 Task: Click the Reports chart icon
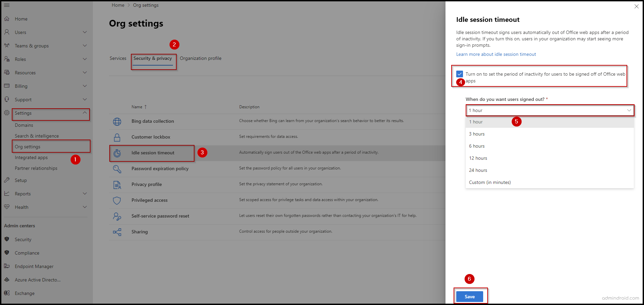pos(7,194)
